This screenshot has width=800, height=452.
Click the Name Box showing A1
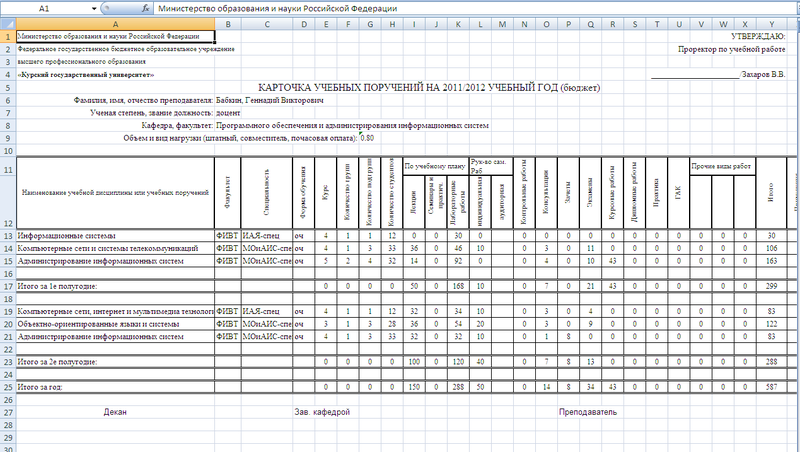click(45, 8)
